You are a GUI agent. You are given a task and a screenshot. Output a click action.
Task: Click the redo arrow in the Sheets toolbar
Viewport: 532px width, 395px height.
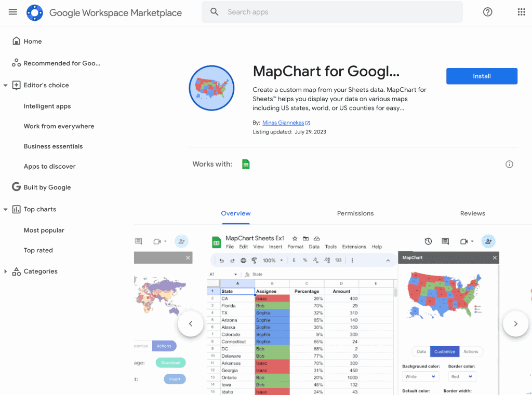(232, 261)
